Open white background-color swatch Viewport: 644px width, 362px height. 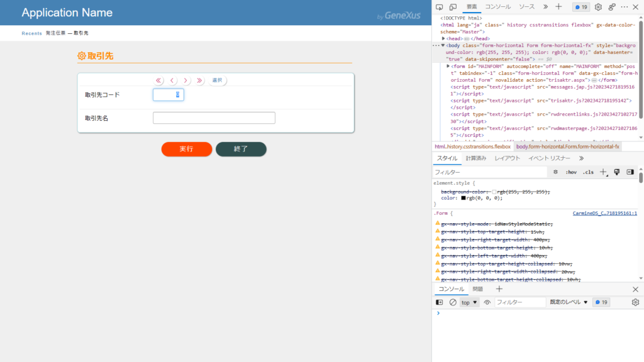coord(494,192)
